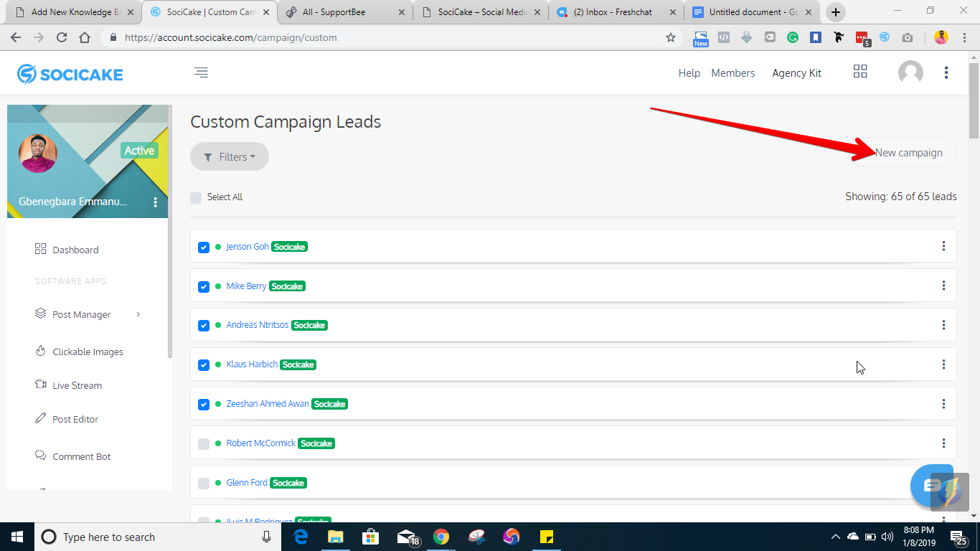
Task: Open Sticky Notes from the taskbar
Action: tap(546, 537)
